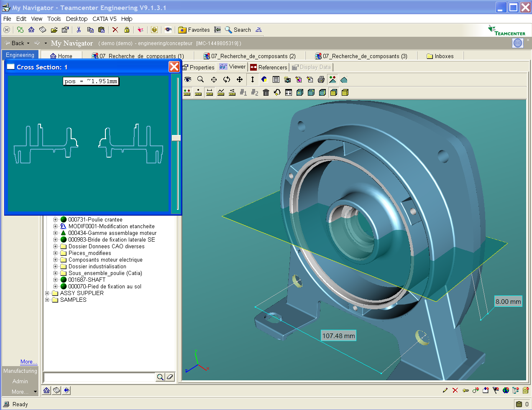This screenshot has height=410, width=532.
Task: Select the Admin section button
Action: 20,381
